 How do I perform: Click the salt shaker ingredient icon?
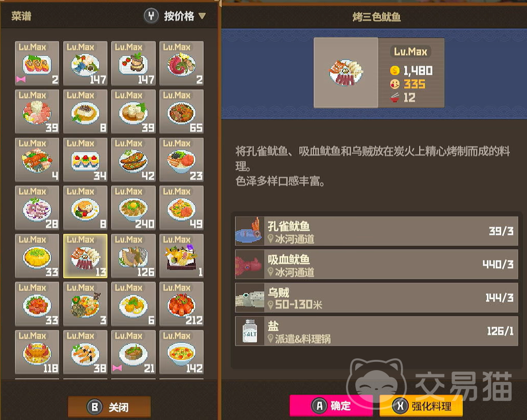tap(249, 331)
